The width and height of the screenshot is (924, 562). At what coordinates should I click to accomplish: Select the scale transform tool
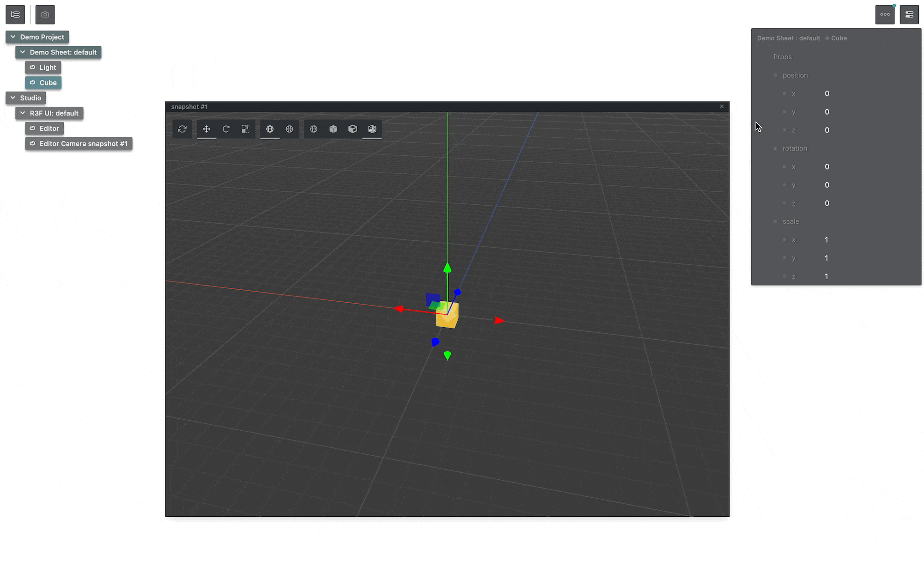tap(245, 129)
